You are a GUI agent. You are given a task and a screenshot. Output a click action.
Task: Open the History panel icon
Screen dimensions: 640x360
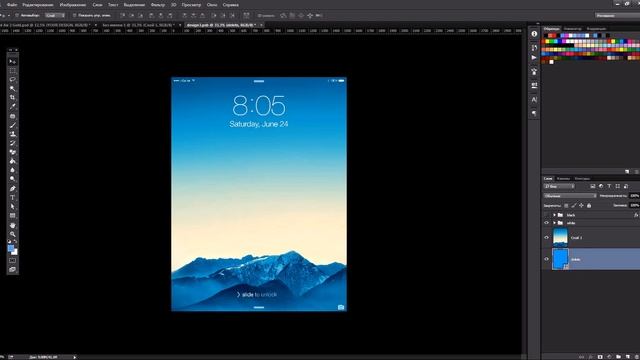[534, 48]
